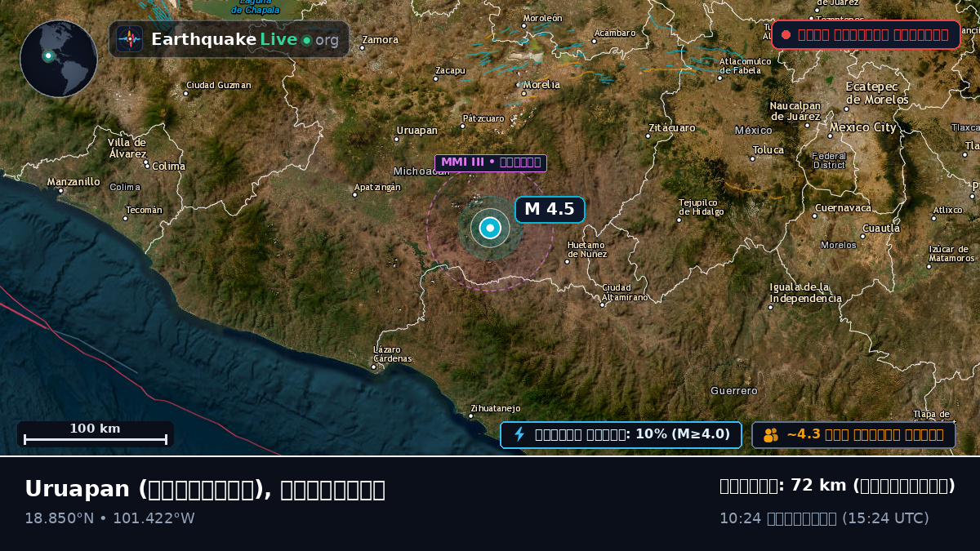The image size is (980, 551).
Task: Click the 10% (M≥4.0) probability badge
Action: [621, 434]
